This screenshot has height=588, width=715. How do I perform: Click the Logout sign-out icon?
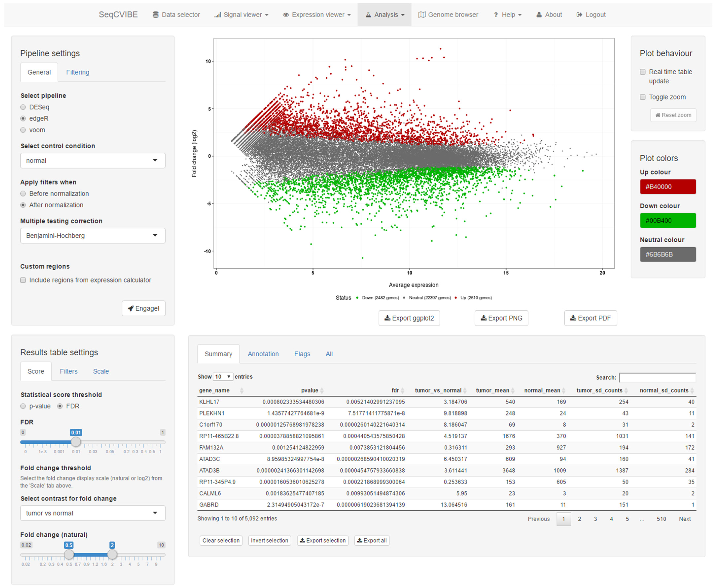coord(579,15)
